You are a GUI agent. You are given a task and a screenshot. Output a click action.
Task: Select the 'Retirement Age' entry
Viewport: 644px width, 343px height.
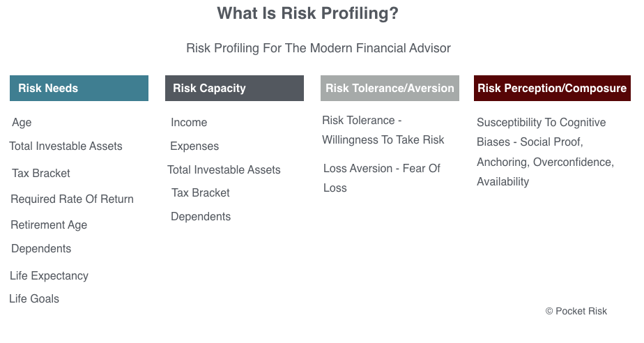click(x=49, y=224)
